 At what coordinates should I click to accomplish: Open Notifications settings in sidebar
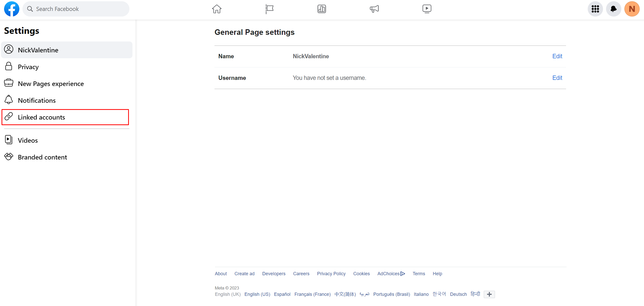tap(37, 100)
